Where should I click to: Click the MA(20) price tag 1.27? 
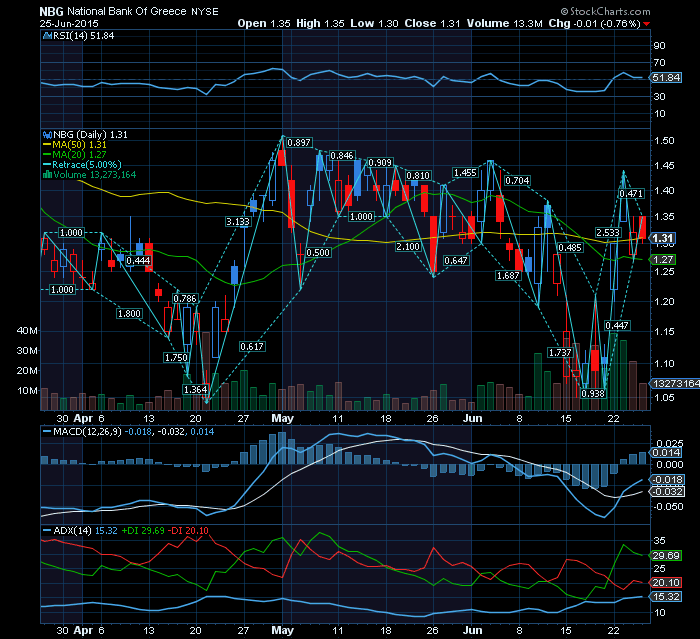coord(663,259)
